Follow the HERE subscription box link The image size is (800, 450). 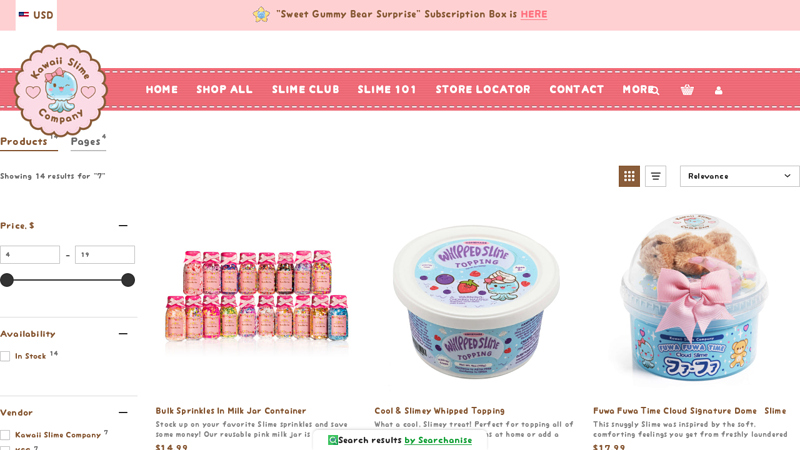pyautogui.click(x=534, y=14)
